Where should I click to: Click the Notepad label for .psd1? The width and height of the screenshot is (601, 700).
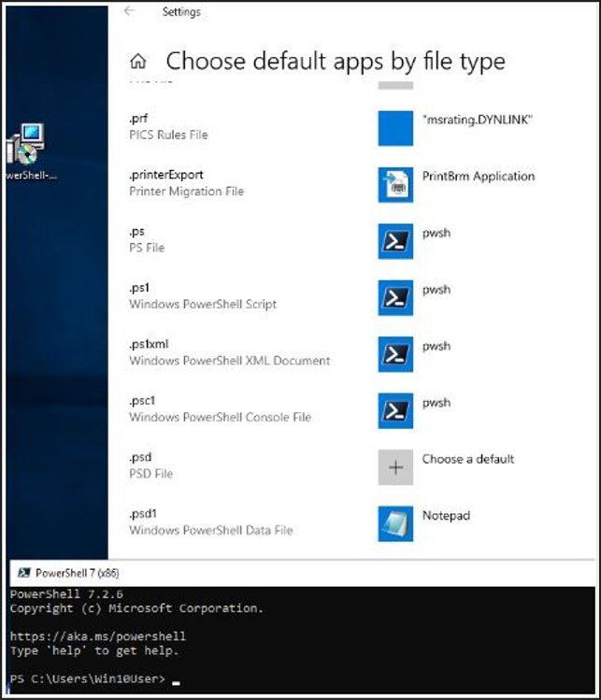pos(446,516)
